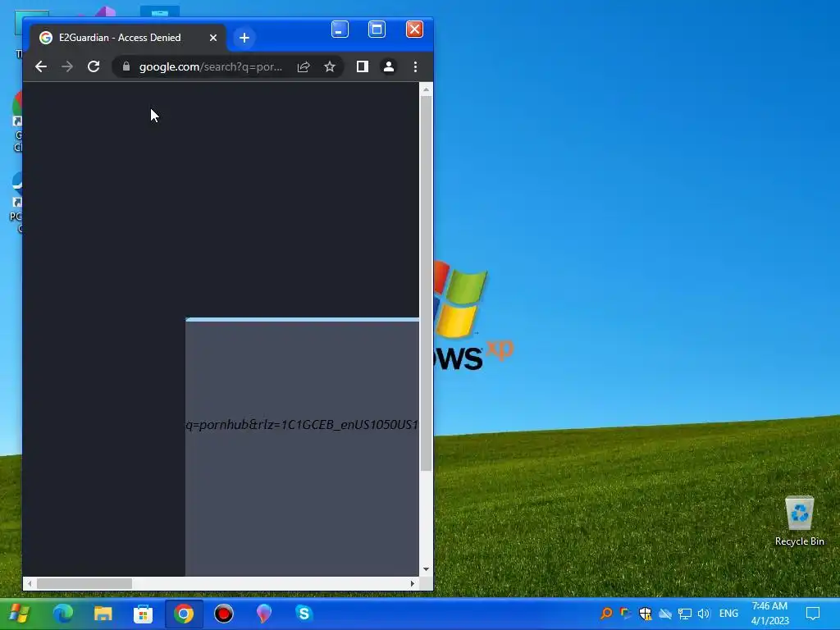Click the blocked URL text q=pornhub&rlz
The image size is (840, 630).
[x=302, y=425]
